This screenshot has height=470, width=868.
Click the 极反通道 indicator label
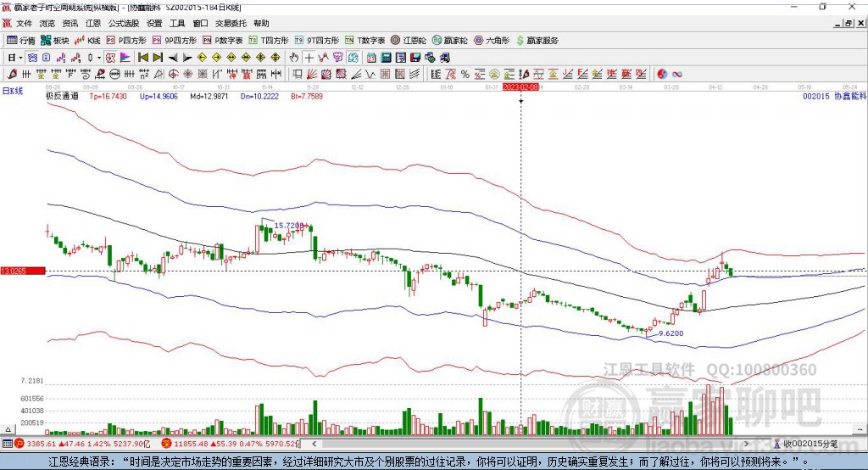pos(62,96)
